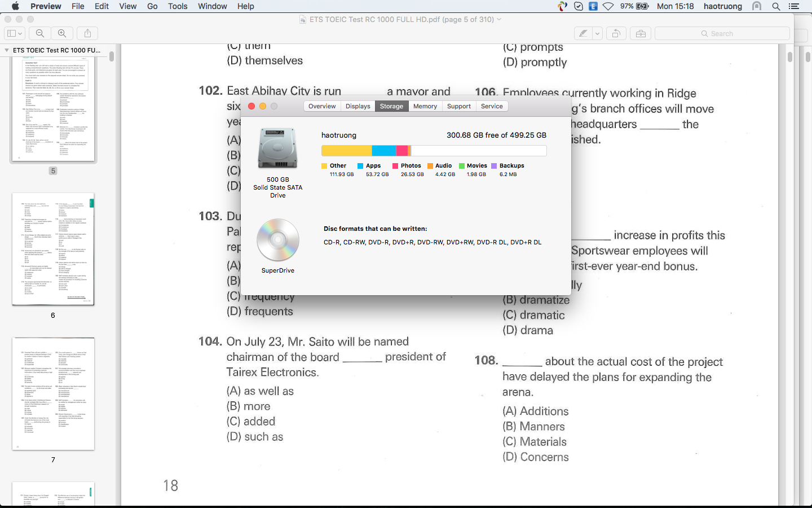Click the Highlight pen tool in Preview
Viewport: 812px width, 508px height.
click(583, 34)
